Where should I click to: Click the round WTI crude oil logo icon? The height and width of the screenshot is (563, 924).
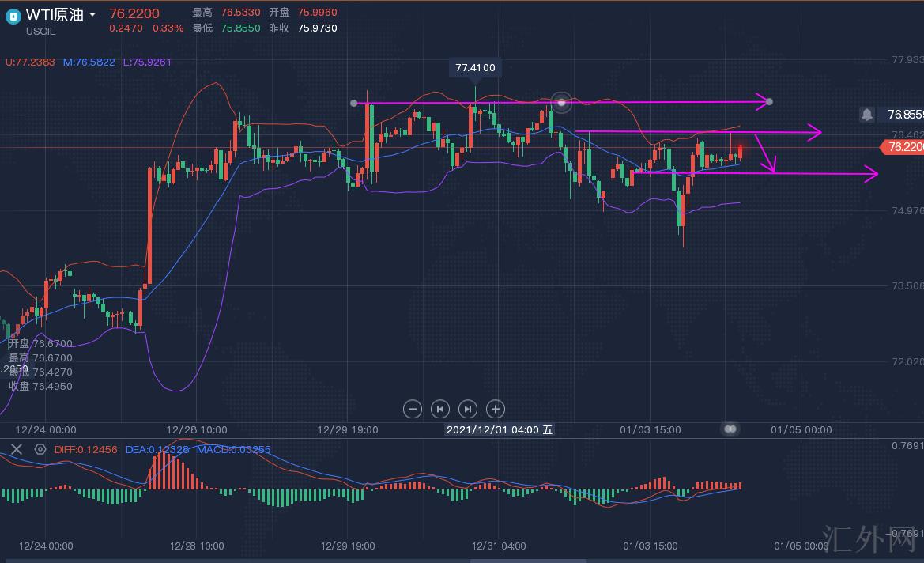(13, 16)
